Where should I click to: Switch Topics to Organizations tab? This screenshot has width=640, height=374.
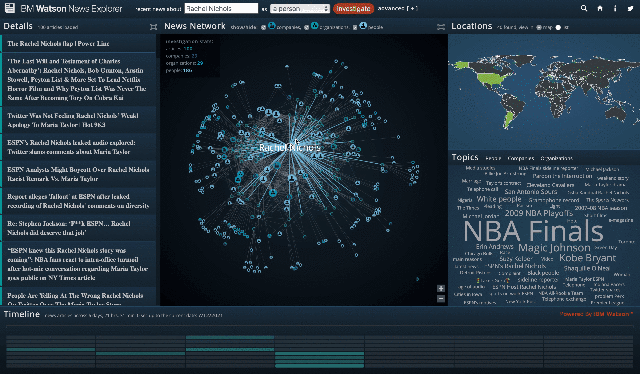click(x=556, y=158)
